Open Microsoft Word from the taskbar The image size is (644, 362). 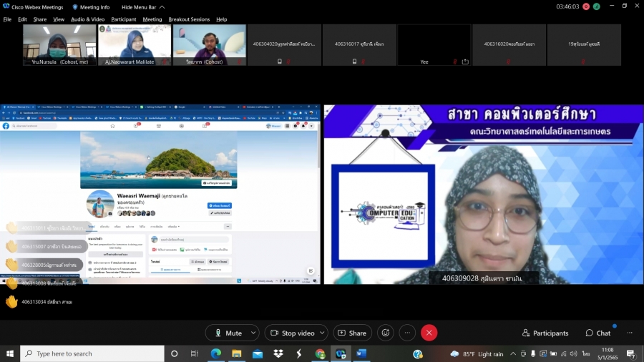tap(361, 353)
